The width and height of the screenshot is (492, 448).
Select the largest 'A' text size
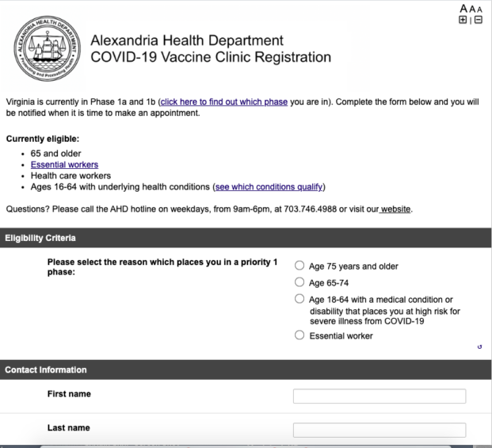point(463,7)
